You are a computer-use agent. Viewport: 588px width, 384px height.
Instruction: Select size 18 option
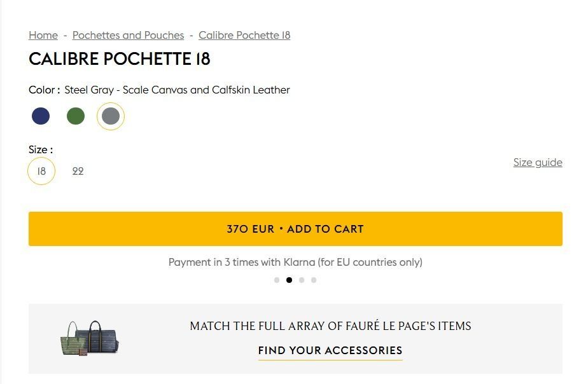(x=41, y=171)
